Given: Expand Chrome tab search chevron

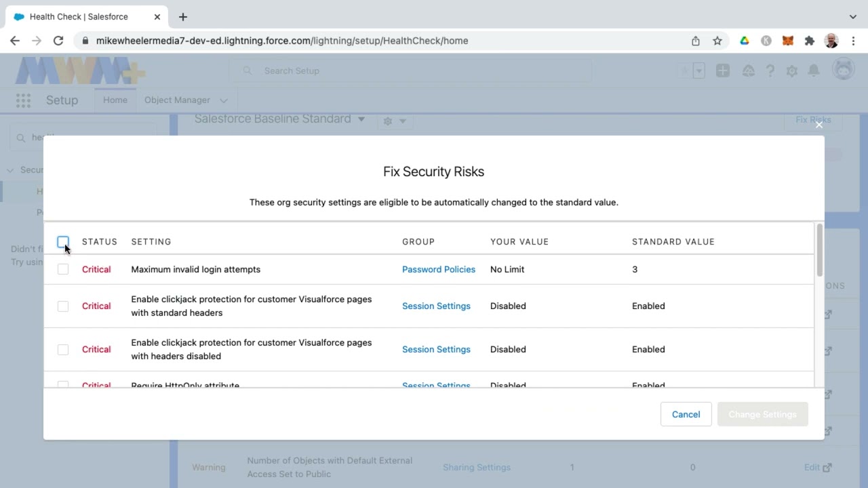Looking at the screenshot, I should tap(853, 16).
